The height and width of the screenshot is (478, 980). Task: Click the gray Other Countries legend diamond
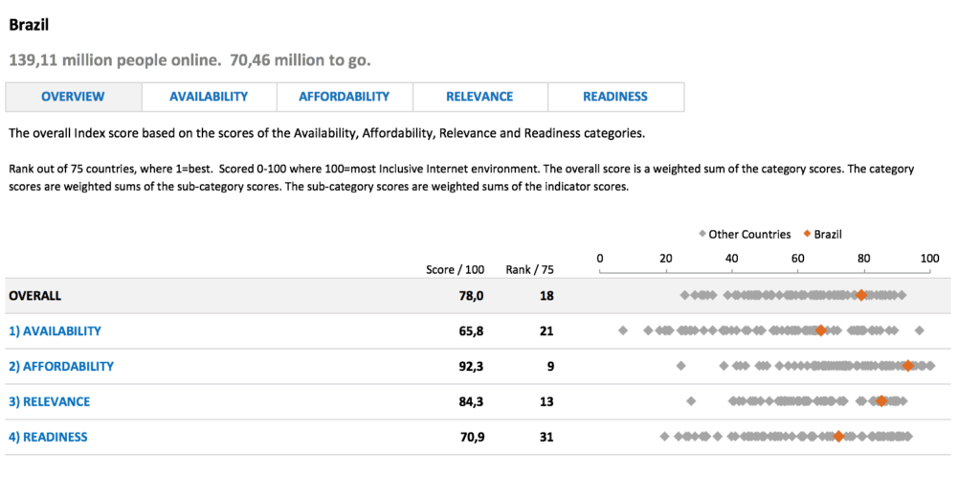pos(702,234)
